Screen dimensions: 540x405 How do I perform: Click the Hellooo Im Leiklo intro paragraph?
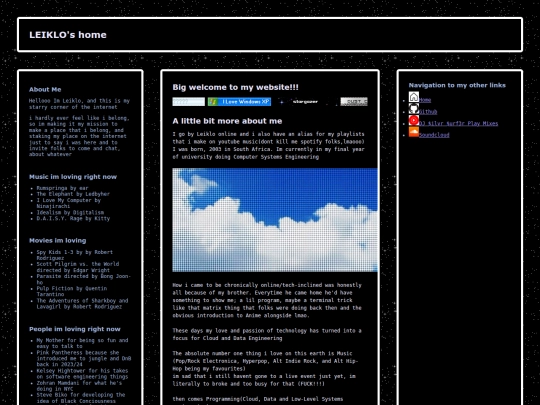(79, 104)
